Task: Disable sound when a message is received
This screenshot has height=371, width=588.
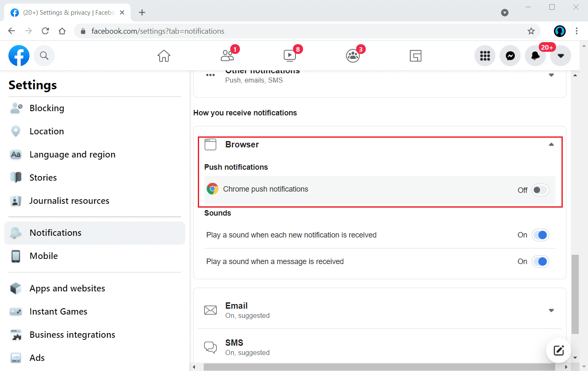Action: coord(540,262)
